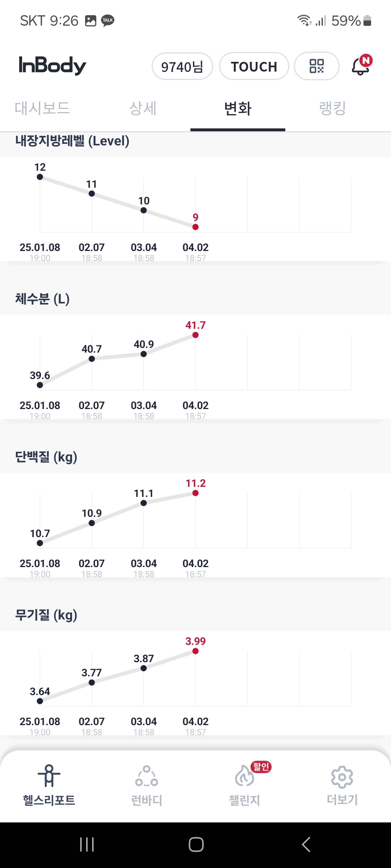Open the 챌린지 flame icon
The width and height of the screenshot is (391, 868).
pyautogui.click(x=245, y=776)
